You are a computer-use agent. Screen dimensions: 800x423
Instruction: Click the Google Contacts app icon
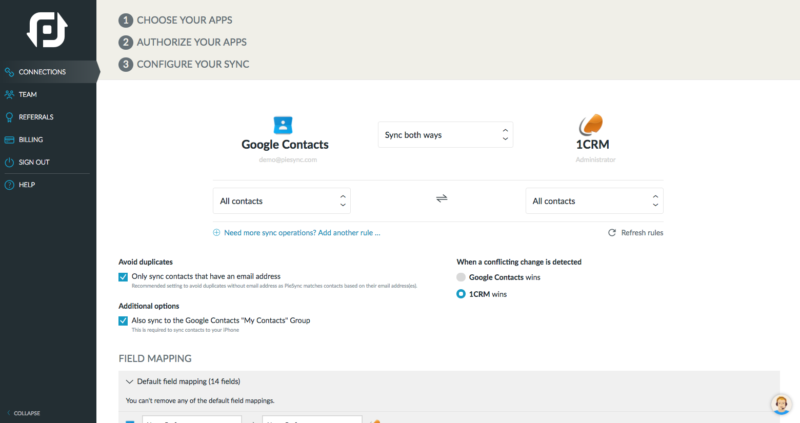pyautogui.click(x=284, y=125)
